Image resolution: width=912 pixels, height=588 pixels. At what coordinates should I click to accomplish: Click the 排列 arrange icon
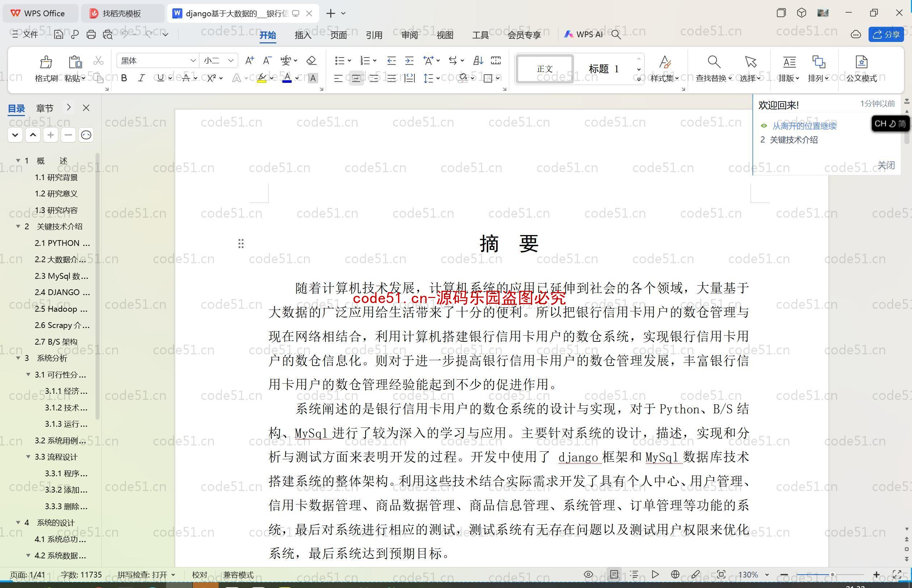818,61
